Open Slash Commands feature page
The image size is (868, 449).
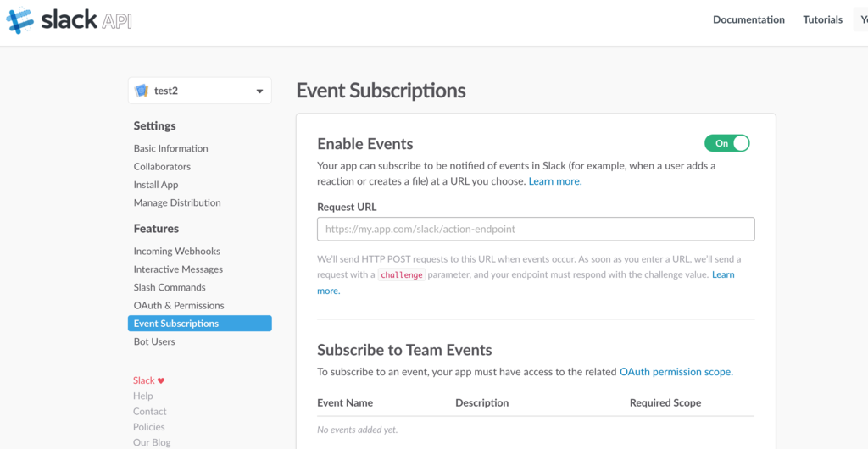click(170, 287)
